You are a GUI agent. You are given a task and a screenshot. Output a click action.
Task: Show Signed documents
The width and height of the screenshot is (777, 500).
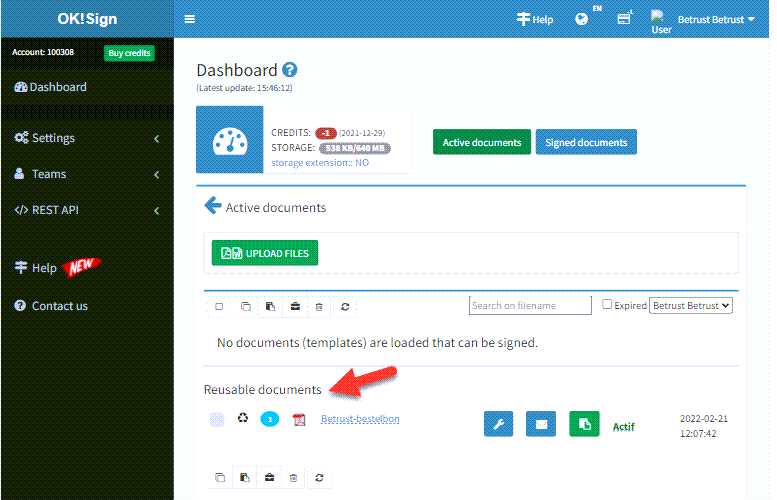[x=586, y=142]
